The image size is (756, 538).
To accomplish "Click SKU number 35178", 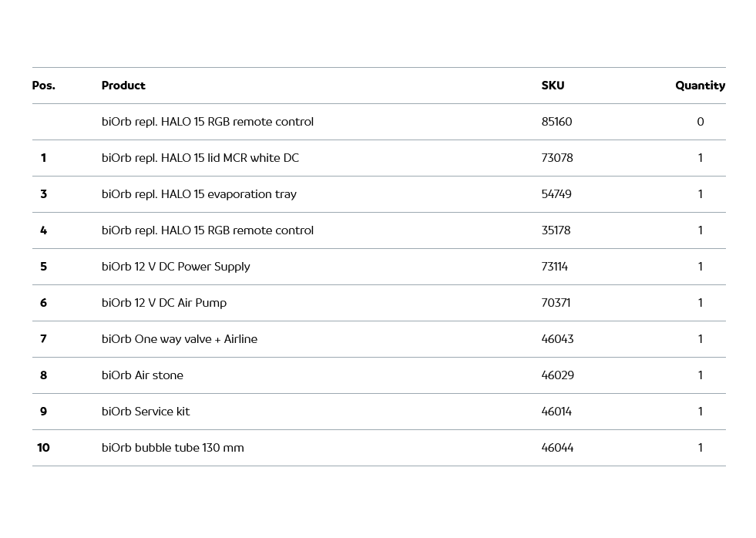I will pyautogui.click(x=556, y=230).
